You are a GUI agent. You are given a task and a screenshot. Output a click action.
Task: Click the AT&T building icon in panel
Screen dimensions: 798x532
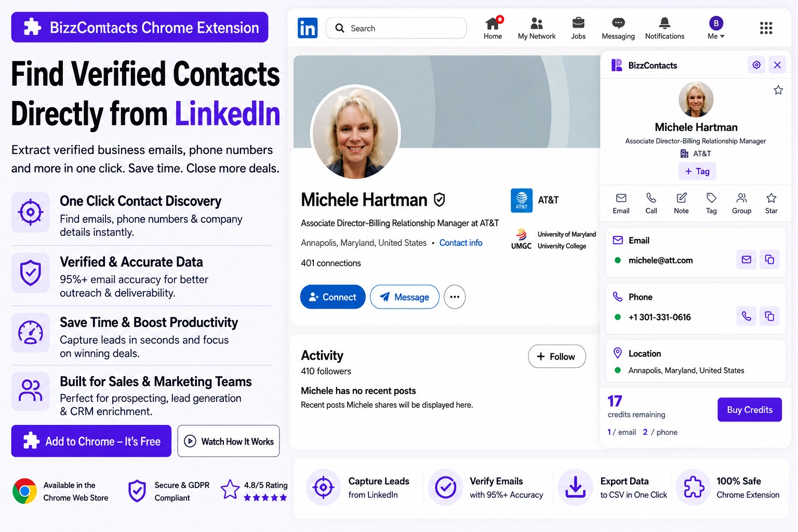click(x=684, y=153)
